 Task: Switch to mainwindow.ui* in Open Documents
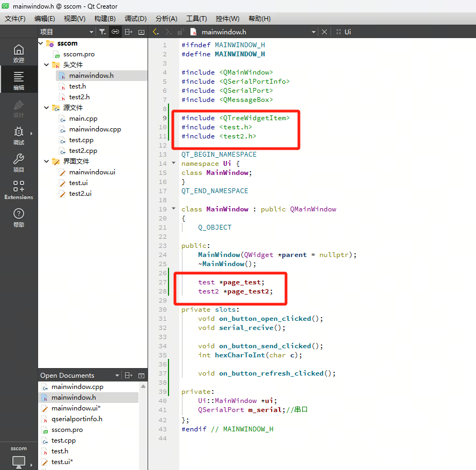coord(76,408)
